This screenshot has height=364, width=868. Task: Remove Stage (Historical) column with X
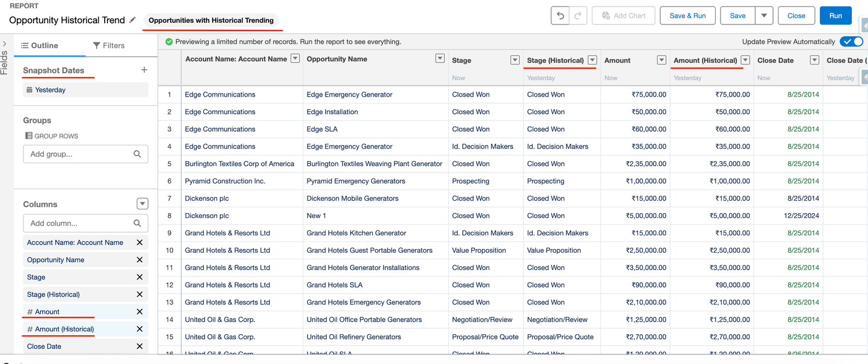139,295
